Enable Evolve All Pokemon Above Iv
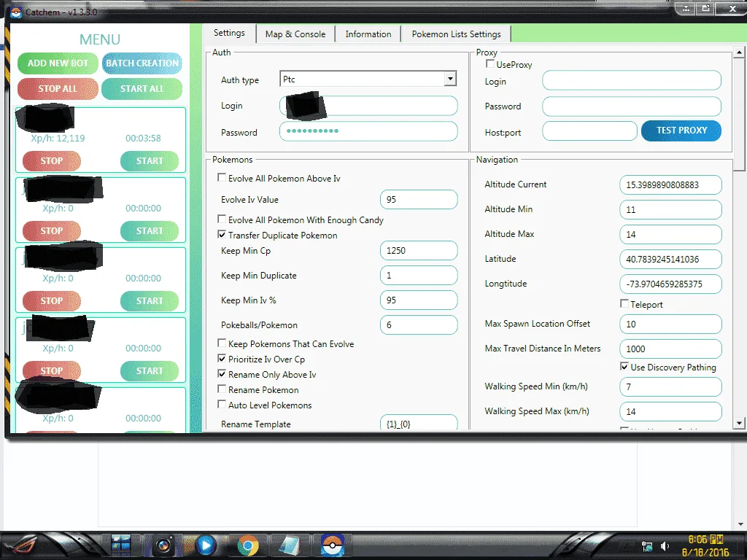Image resolution: width=747 pixels, height=560 pixels. (222, 178)
